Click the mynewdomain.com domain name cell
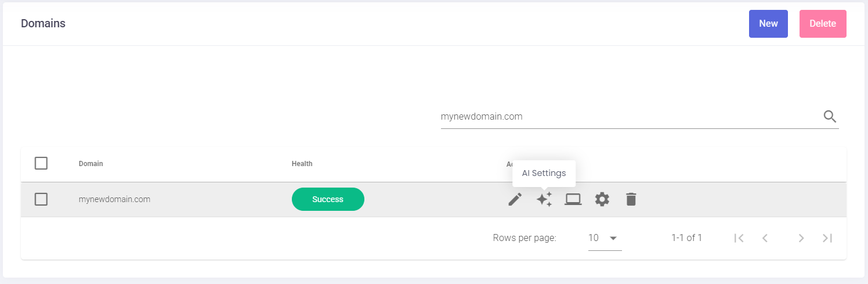 (x=114, y=199)
